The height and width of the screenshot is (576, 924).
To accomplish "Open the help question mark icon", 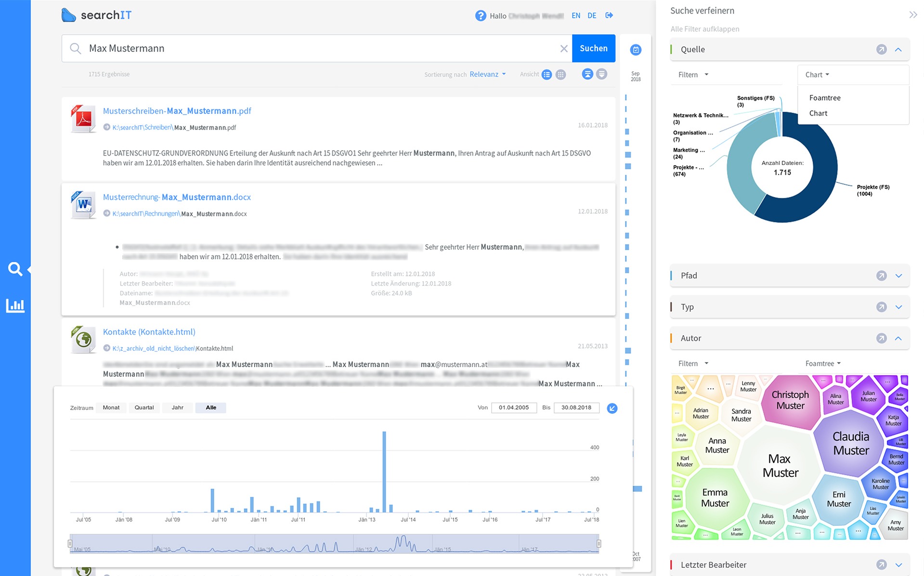I will tap(480, 16).
